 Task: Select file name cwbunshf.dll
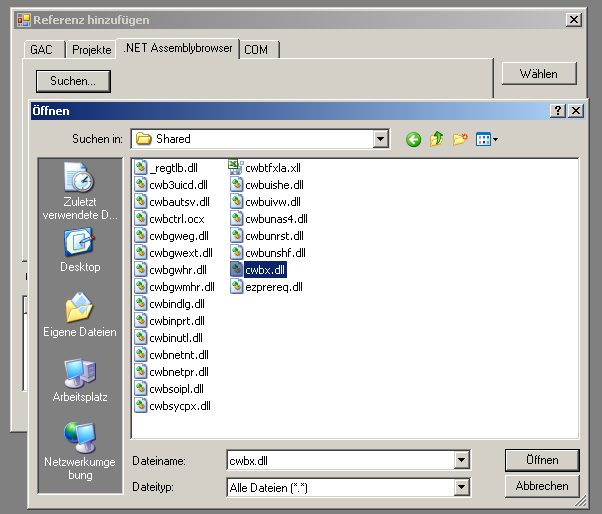point(275,253)
